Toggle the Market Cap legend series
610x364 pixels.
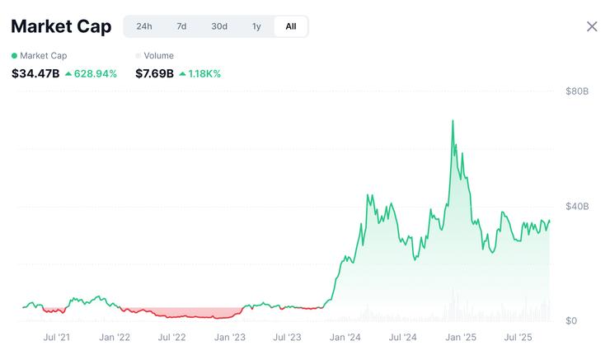click(43, 56)
